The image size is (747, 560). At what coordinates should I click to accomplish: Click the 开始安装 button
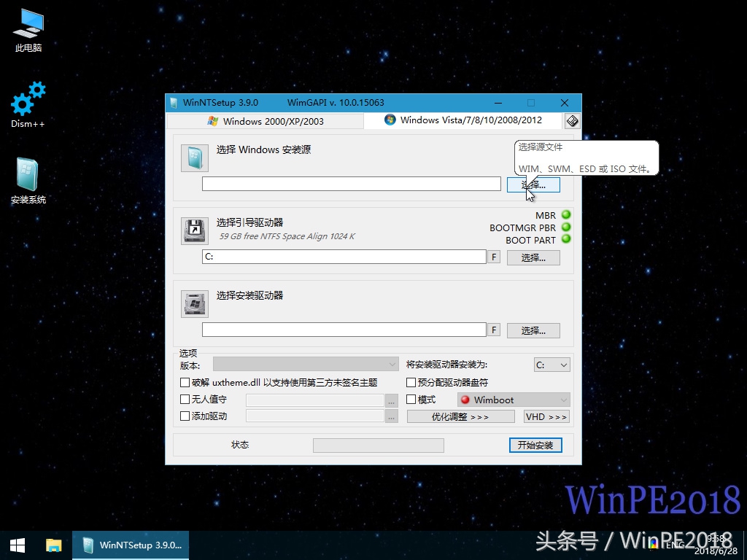click(x=535, y=445)
